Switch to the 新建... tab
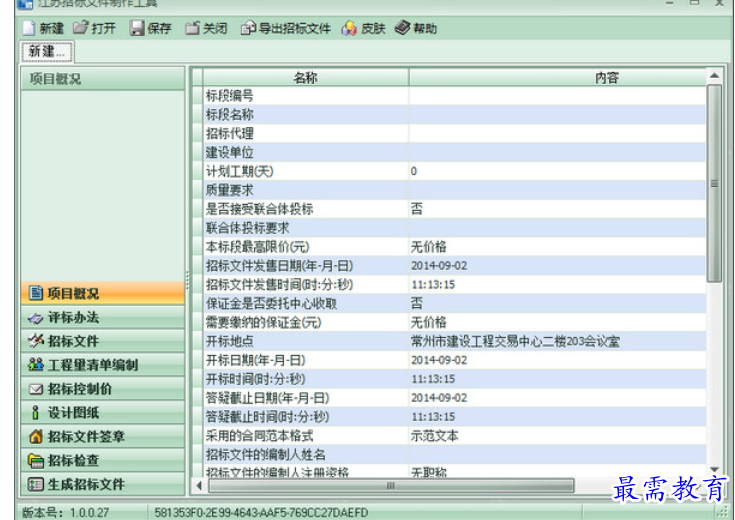 pos(47,51)
